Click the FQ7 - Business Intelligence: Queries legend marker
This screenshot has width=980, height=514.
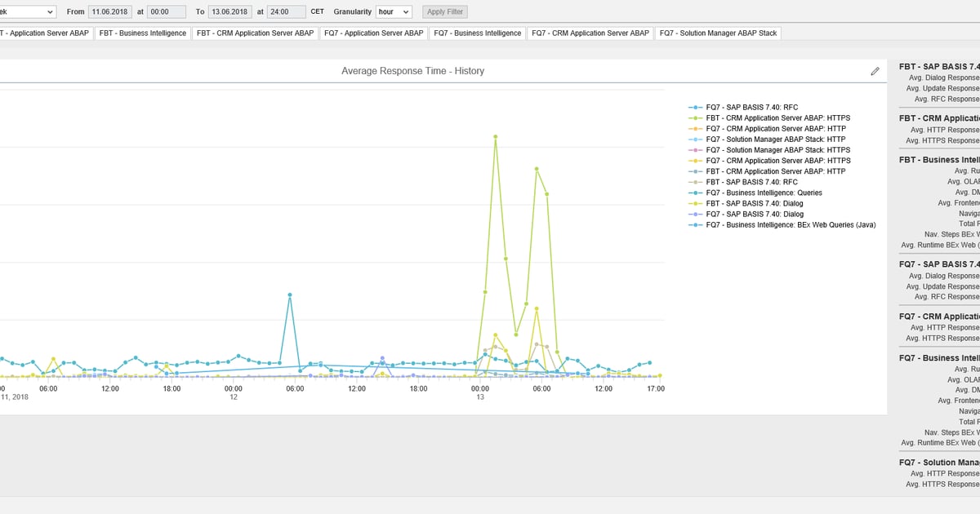coord(695,192)
